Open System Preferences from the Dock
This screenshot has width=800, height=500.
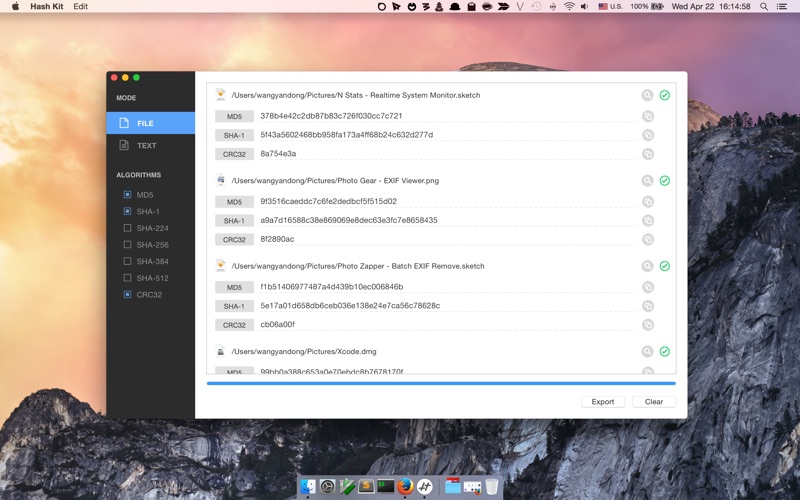click(x=328, y=486)
